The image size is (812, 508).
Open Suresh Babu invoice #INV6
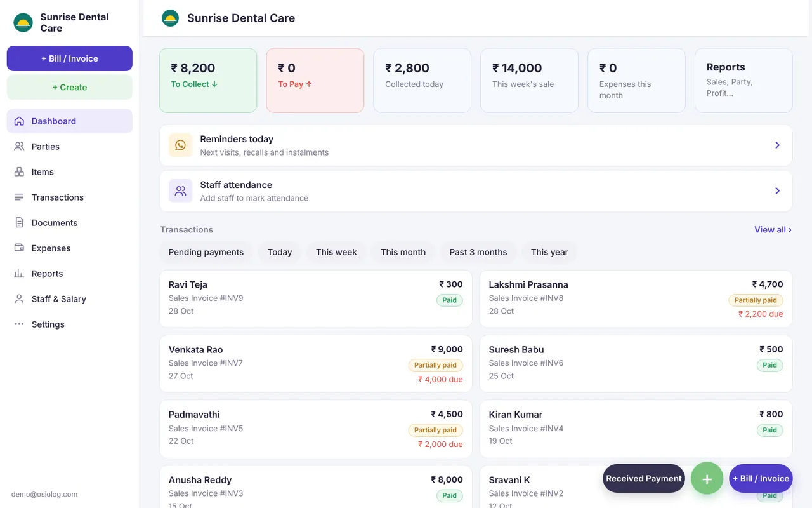pos(636,364)
